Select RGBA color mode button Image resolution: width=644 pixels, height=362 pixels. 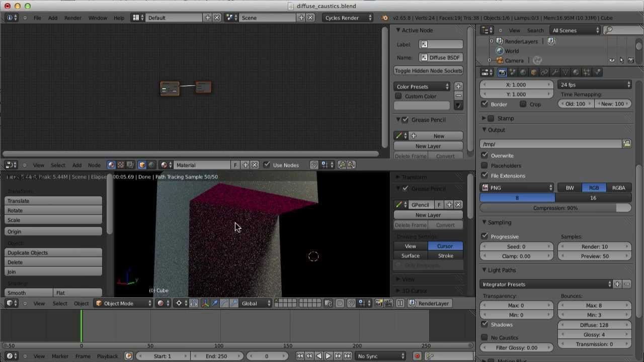click(618, 188)
